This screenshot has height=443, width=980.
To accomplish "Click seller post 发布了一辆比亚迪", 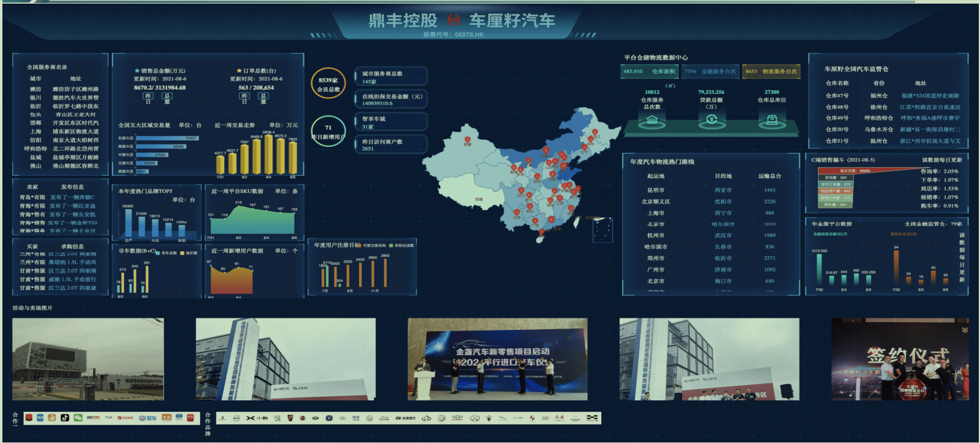I will point(72,206).
